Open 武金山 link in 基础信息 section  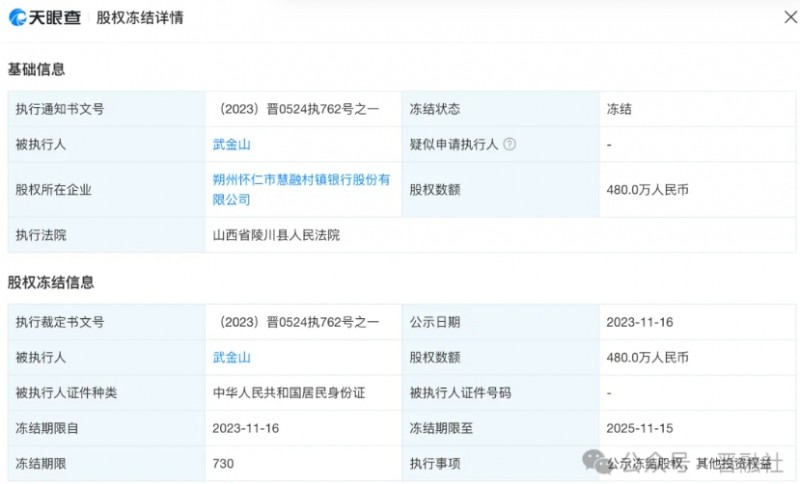pos(232,144)
